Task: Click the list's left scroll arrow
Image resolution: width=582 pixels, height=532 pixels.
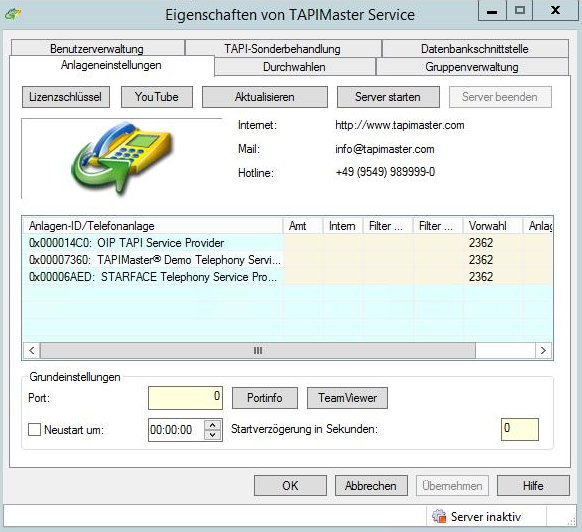Action: click(32, 350)
